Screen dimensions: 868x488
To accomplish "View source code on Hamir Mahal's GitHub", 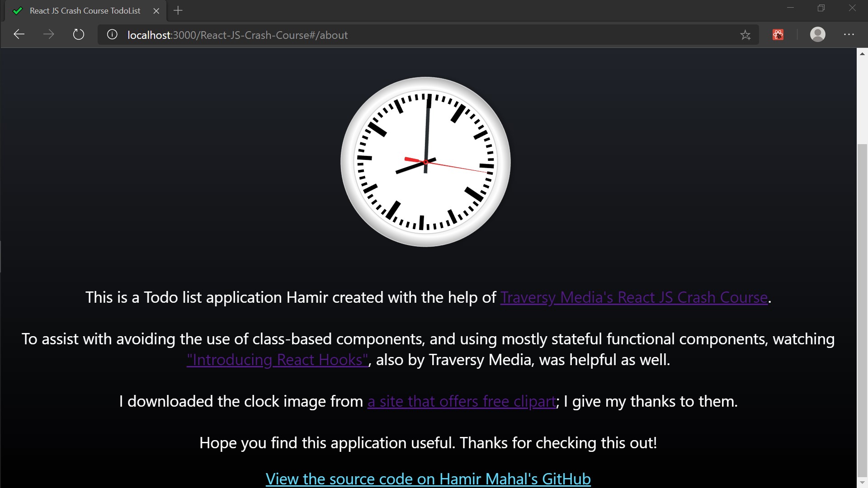I will pyautogui.click(x=428, y=478).
